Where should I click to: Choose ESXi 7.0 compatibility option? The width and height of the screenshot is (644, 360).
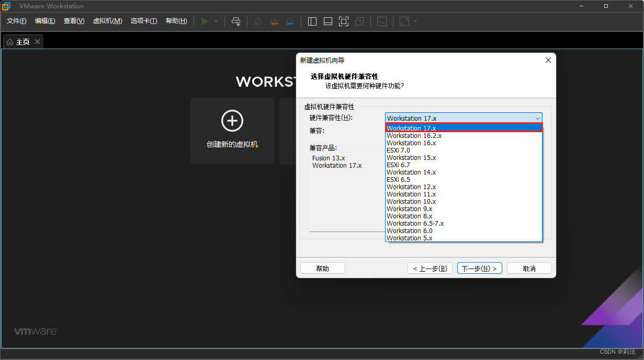[464, 150]
